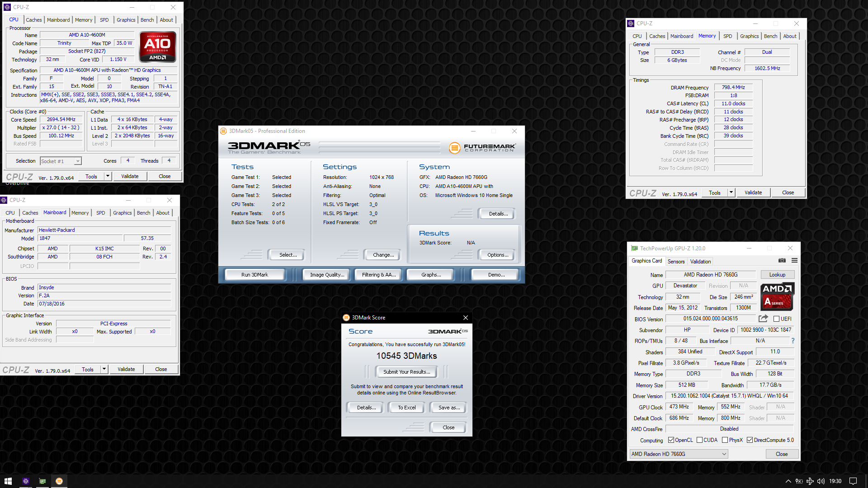Toggle the UEFI checkbox in GPU-Z
This screenshot has height=488, width=868.
pos(776,319)
